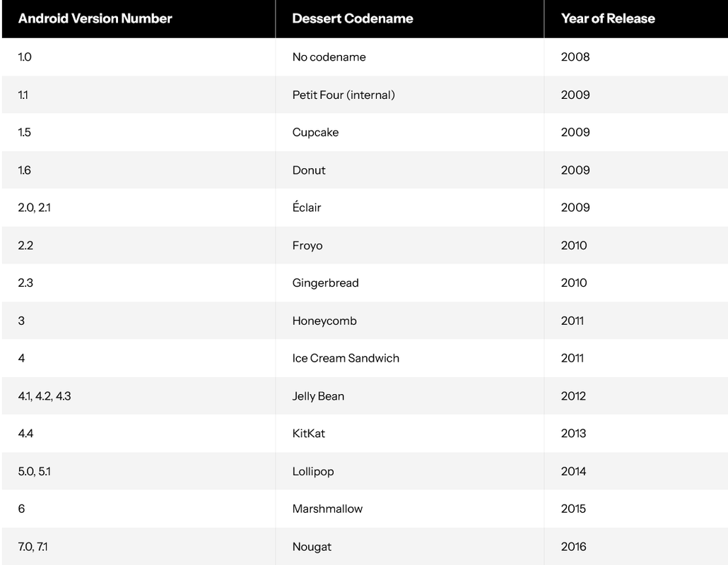The image size is (728, 565).
Task: Select the KitKat codename cell
Action: (409, 433)
